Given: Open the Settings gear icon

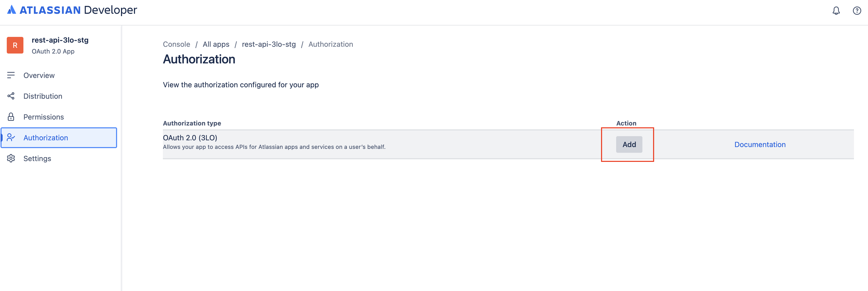Looking at the screenshot, I should point(11,158).
